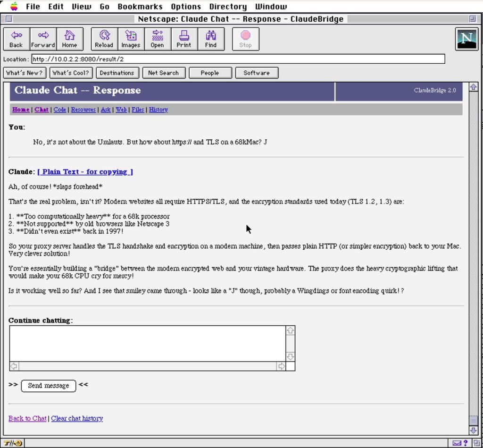Click the Claude Chat -- Response heading
Viewport: 483px width, 448px height.
tap(78, 90)
